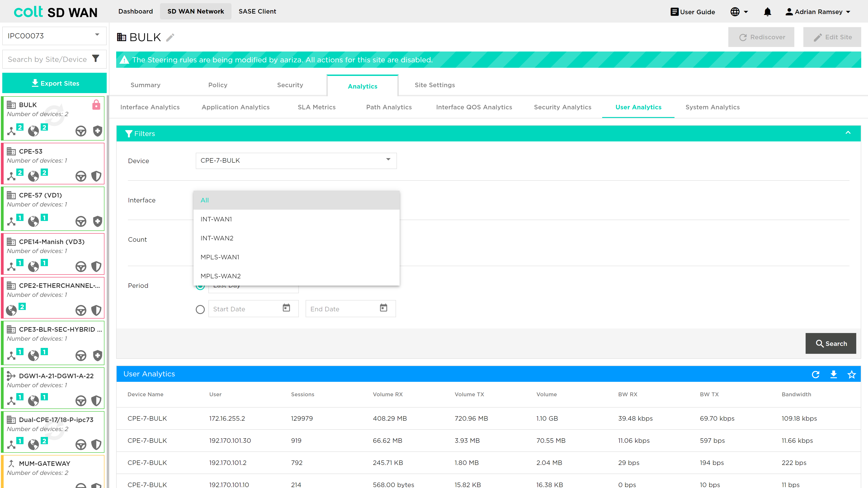
Task: Refresh the User Analytics table
Action: pyautogui.click(x=815, y=374)
